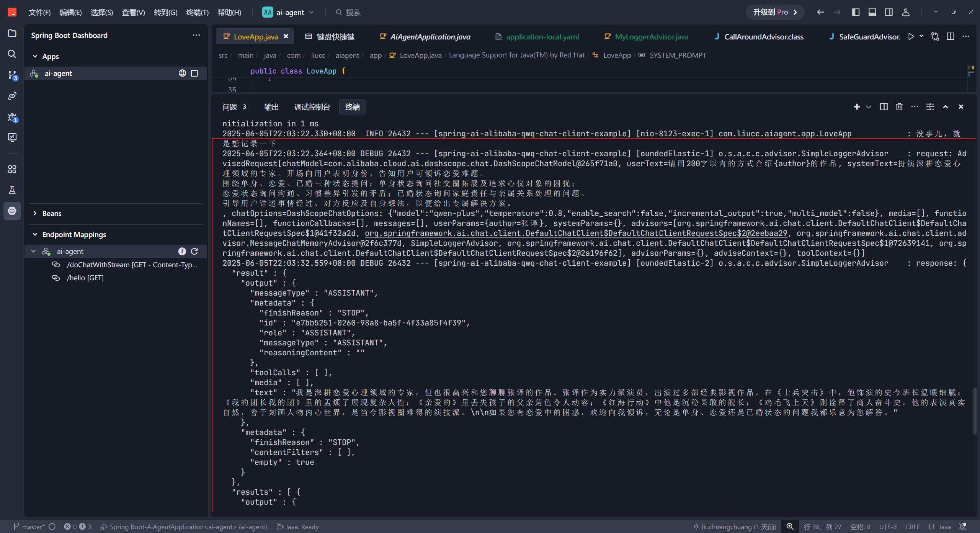The image size is (980, 533).
Task: Switch to the 调试控制台 panel tab
Action: [x=312, y=107]
